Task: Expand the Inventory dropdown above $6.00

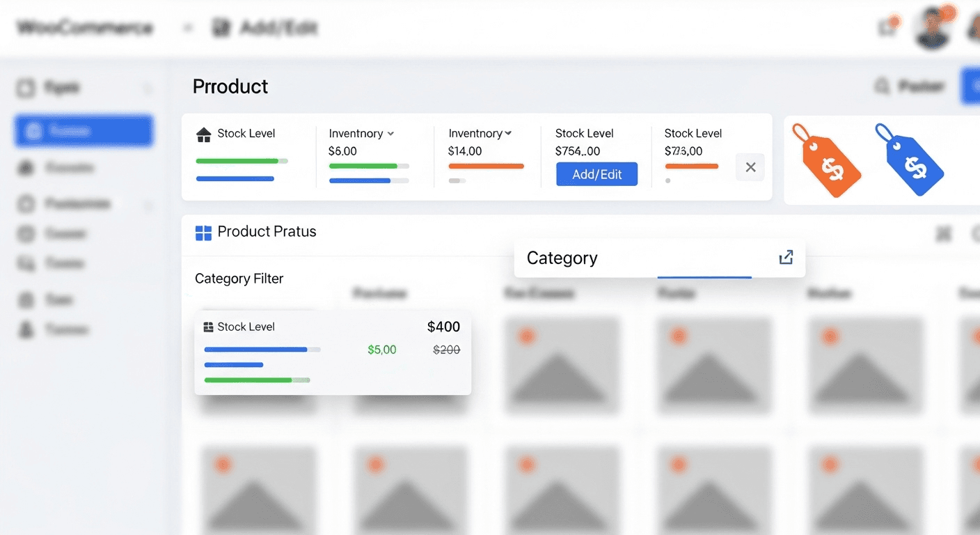Action: tap(390, 134)
